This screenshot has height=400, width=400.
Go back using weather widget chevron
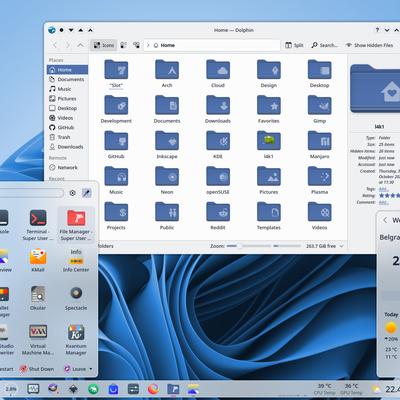point(385,220)
